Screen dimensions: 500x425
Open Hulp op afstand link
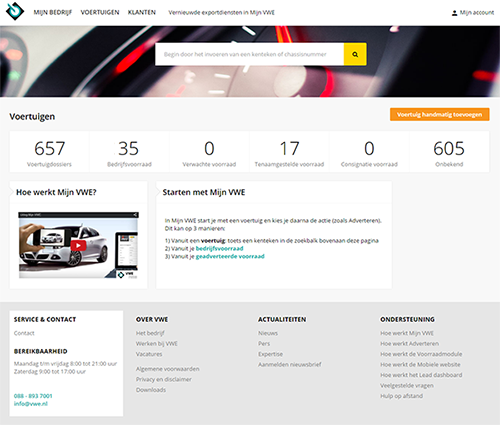(x=402, y=396)
